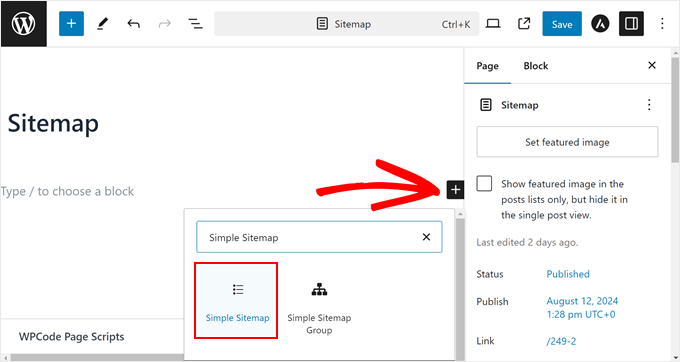
Task: View page in new tab icon
Action: click(524, 24)
